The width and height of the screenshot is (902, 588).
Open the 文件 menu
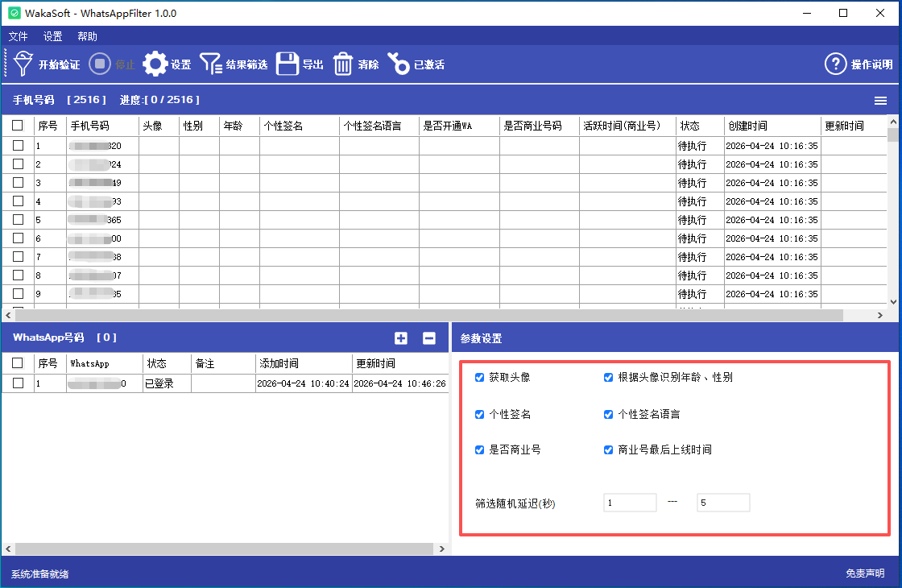point(18,36)
